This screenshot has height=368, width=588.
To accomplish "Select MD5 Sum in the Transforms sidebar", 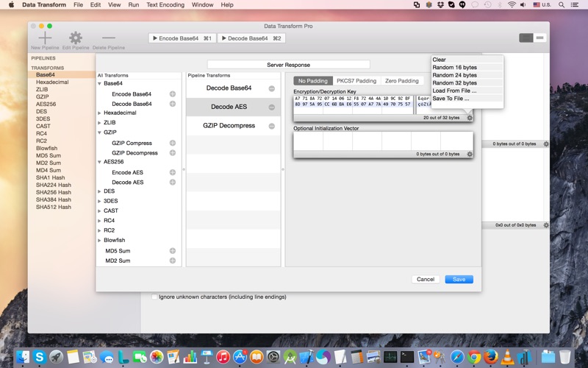I will click(x=48, y=155).
